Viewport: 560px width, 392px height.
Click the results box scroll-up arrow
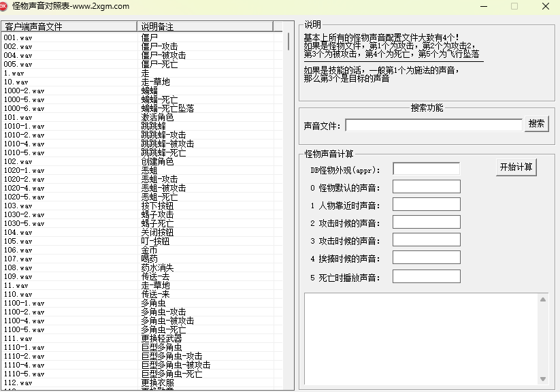point(543,299)
